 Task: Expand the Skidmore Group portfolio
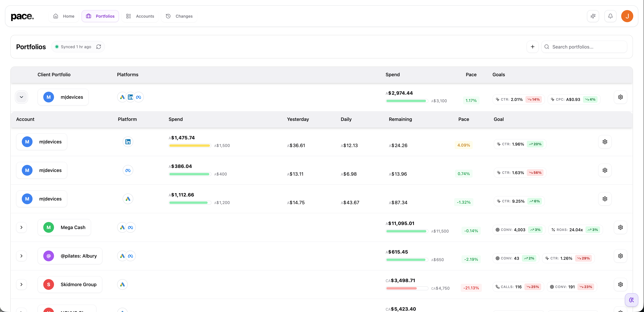coord(21,284)
